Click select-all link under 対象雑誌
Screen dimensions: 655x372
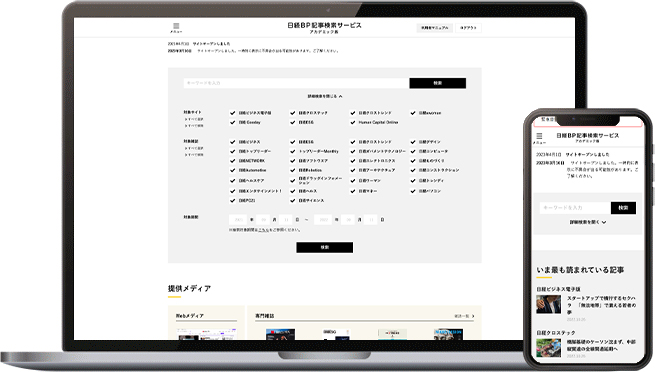click(194, 148)
